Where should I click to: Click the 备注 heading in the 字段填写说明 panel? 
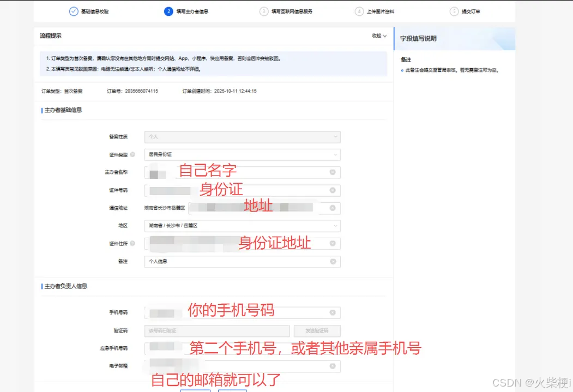click(406, 59)
